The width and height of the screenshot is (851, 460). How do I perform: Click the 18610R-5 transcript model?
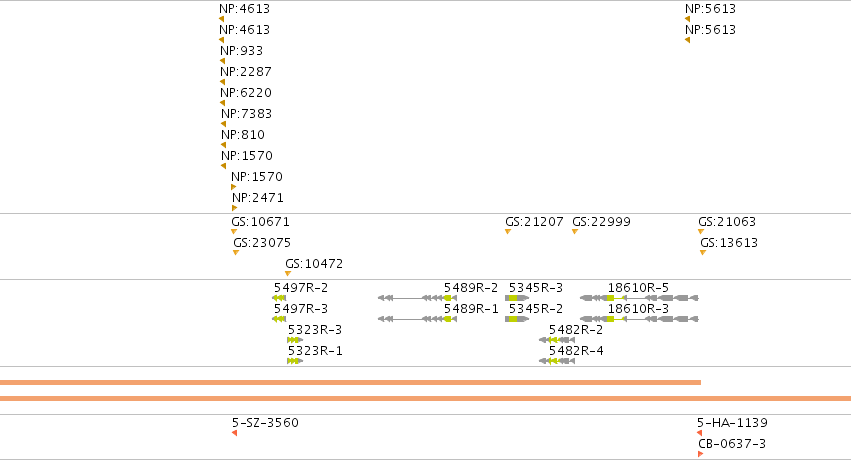(x=639, y=298)
